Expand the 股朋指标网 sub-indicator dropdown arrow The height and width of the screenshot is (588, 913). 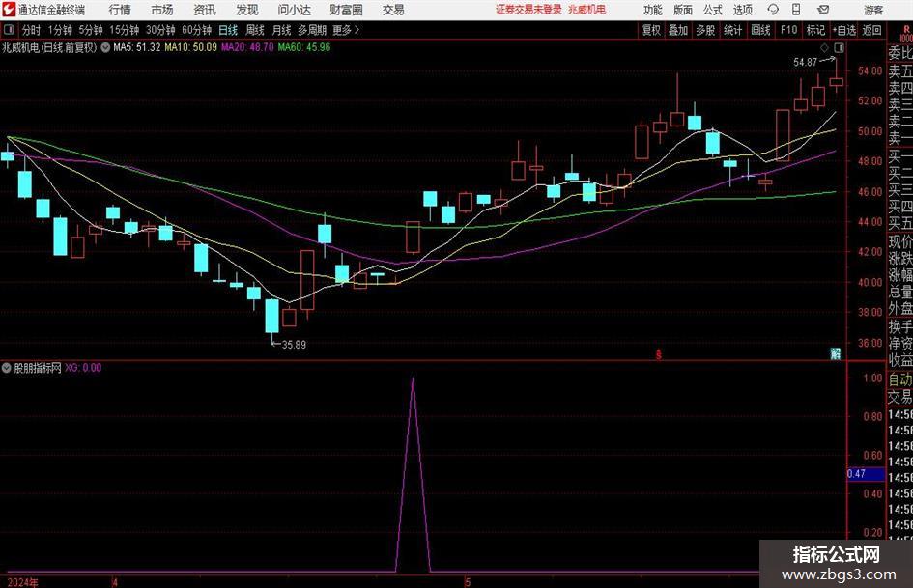click(7, 368)
